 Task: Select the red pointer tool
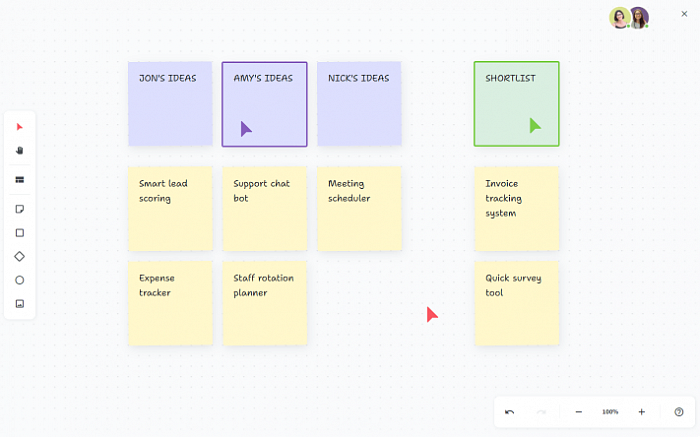tap(19, 127)
